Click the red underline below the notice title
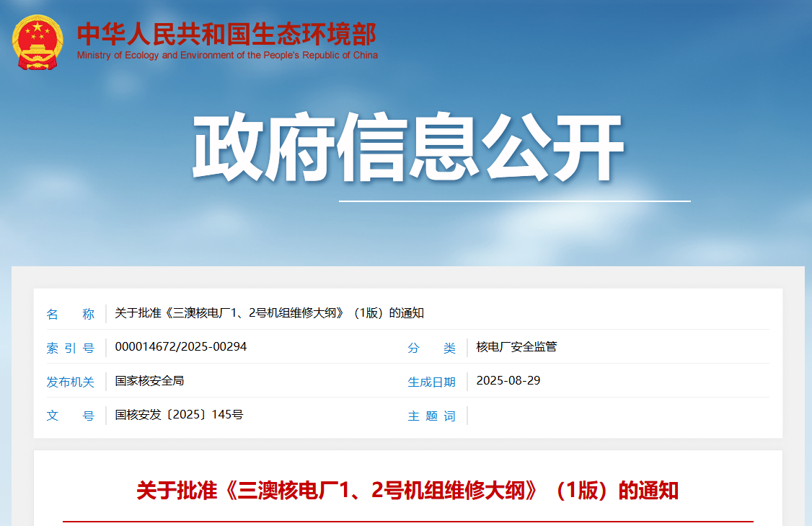The width and height of the screenshot is (812, 526). [x=406, y=520]
